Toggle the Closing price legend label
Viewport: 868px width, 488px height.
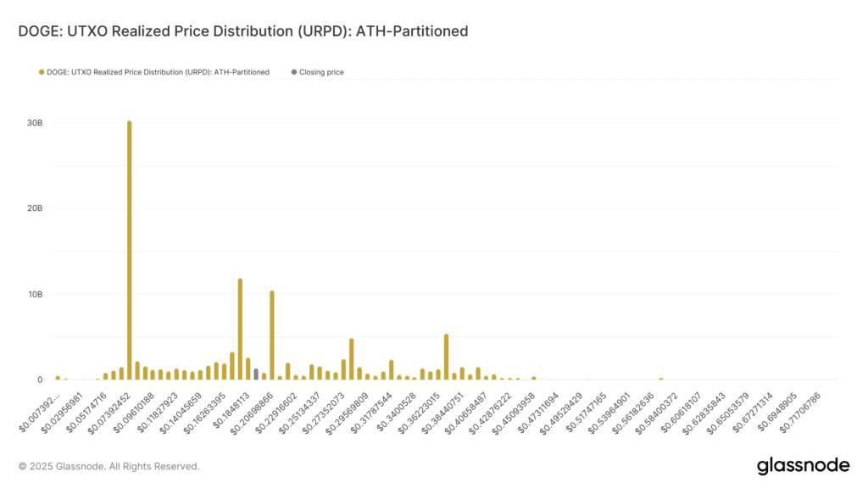click(321, 73)
